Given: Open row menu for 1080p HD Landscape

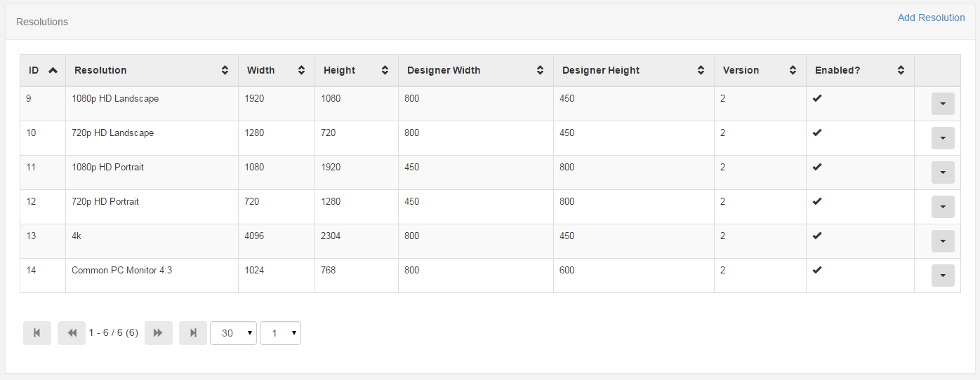Looking at the screenshot, I should tap(943, 104).
